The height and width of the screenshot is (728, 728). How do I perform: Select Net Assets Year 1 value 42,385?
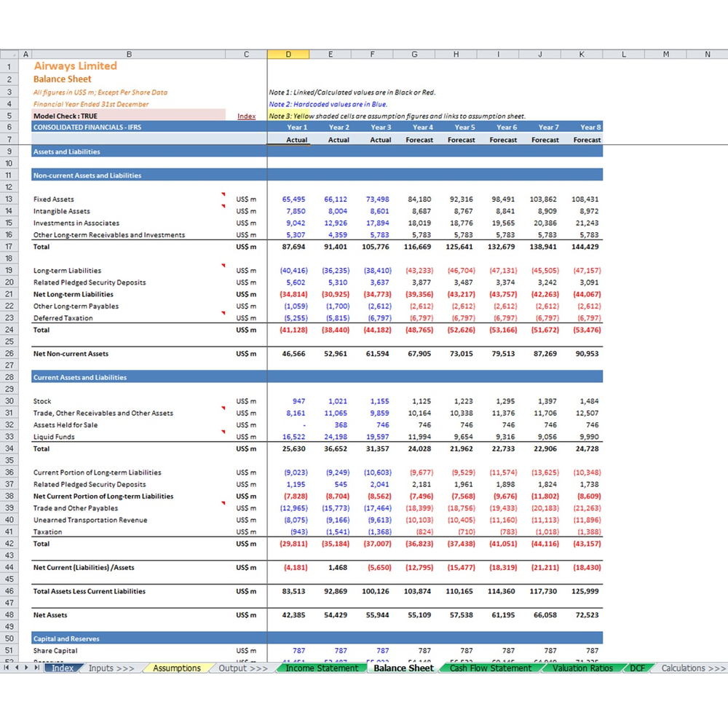293,614
